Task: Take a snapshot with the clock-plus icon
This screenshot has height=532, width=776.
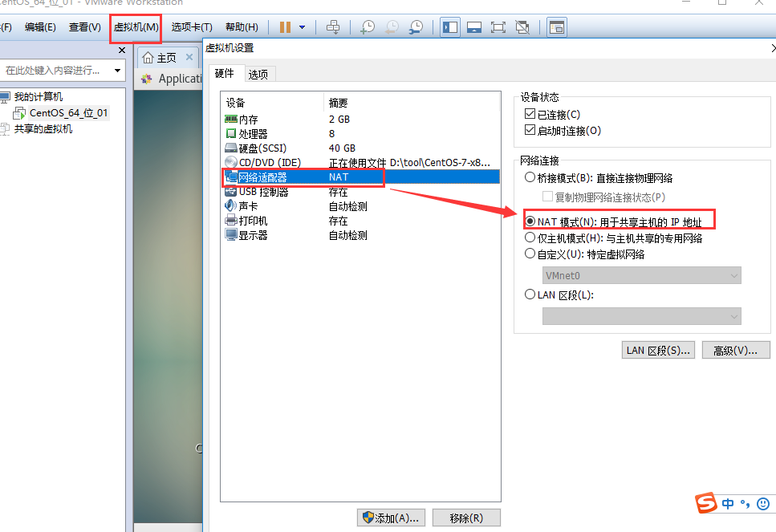Action: 368,27
